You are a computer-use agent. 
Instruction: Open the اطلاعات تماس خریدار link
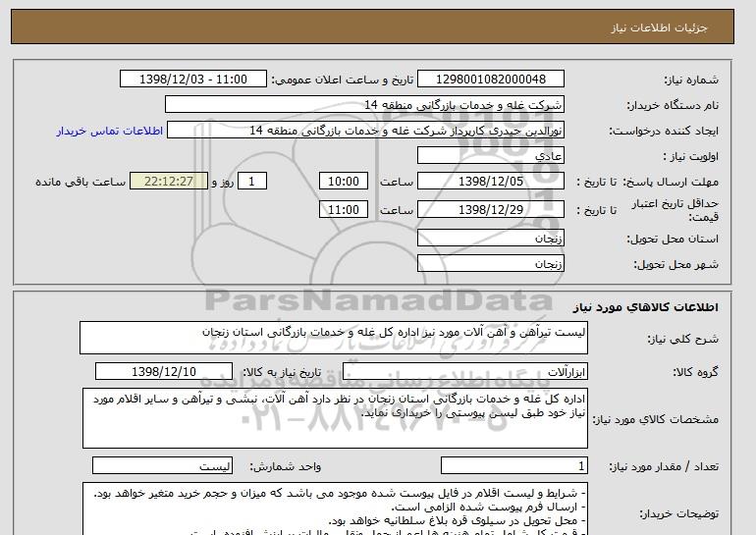pyautogui.click(x=109, y=131)
